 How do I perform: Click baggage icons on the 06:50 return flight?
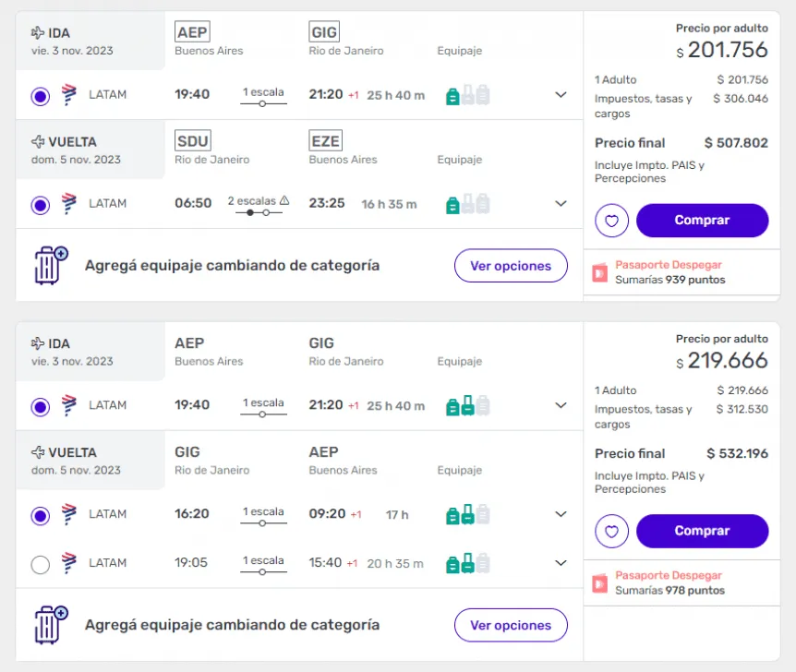click(467, 204)
